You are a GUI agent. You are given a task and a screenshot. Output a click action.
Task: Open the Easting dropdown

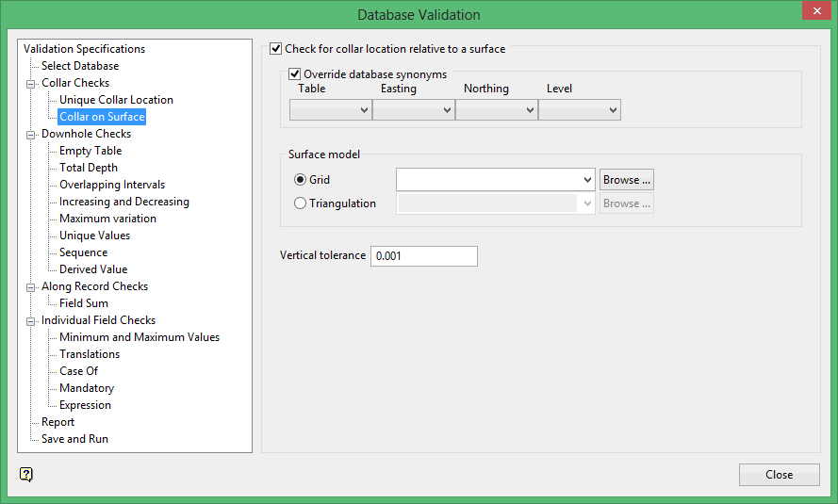pos(414,110)
